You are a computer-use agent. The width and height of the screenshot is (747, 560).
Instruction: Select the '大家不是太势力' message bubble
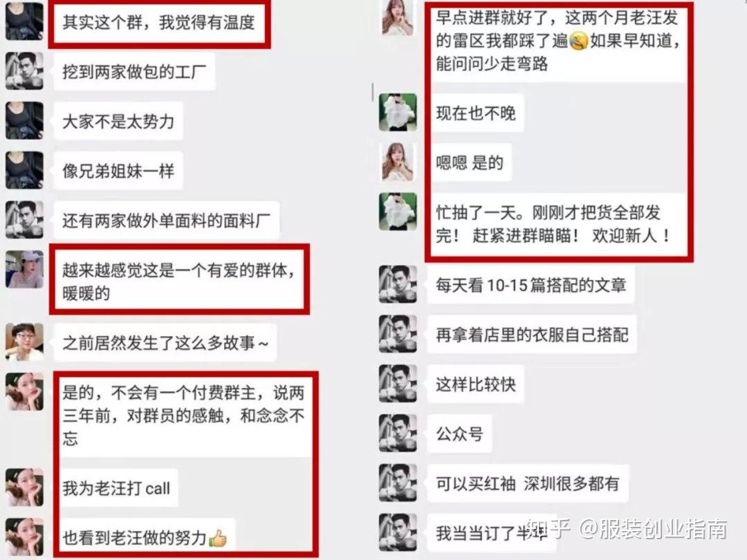[118, 121]
